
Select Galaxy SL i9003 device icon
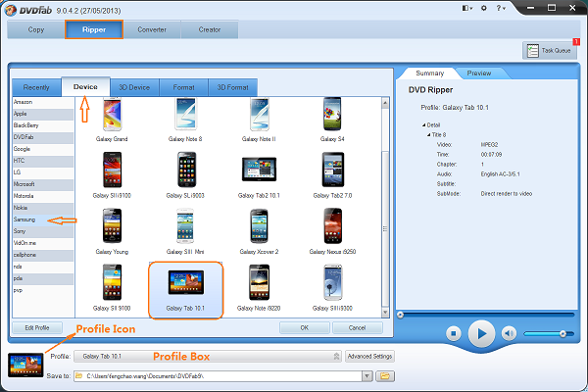click(x=186, y=170)
